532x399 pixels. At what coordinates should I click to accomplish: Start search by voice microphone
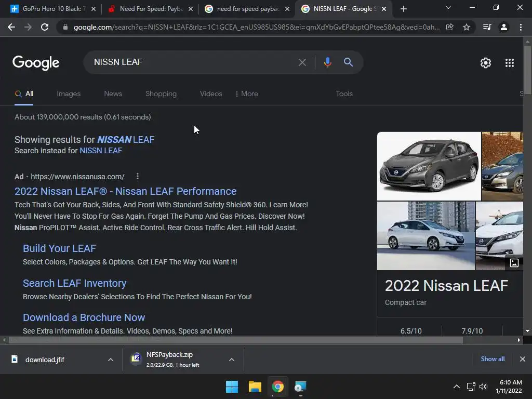tap(327, 62)
